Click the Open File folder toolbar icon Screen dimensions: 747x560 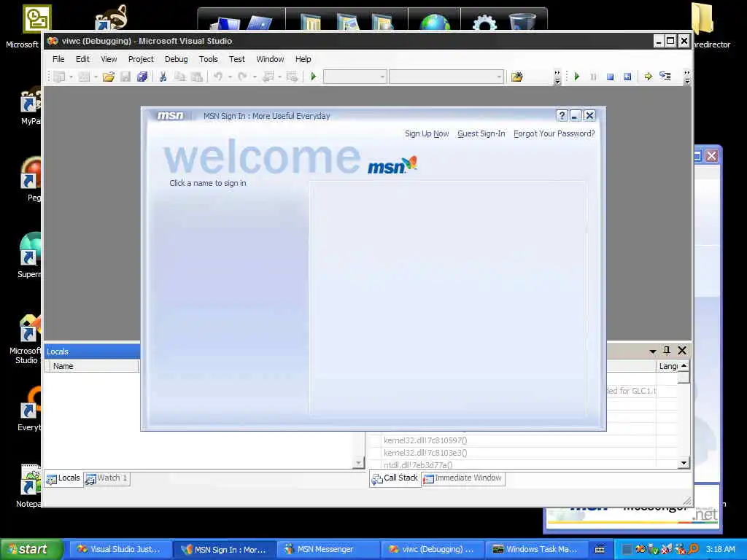[x=108, y=77]
